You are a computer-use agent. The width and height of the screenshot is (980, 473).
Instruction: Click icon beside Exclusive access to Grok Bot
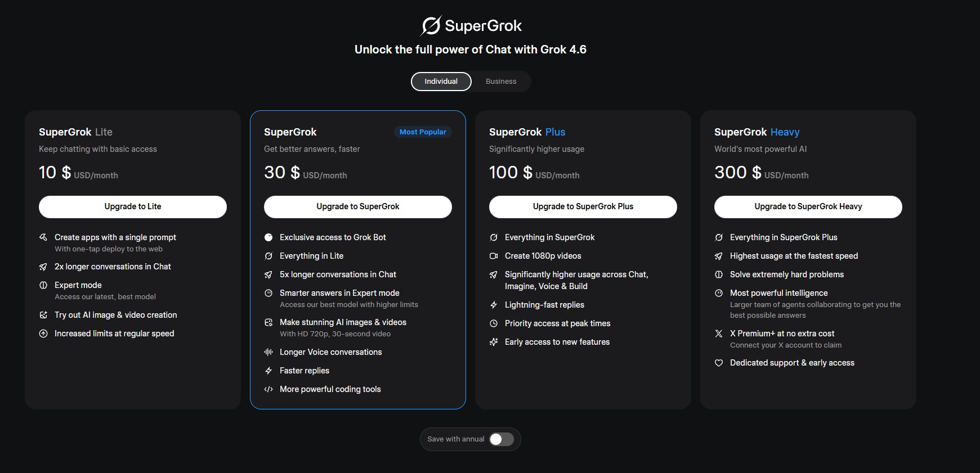(x=269, y=237)
